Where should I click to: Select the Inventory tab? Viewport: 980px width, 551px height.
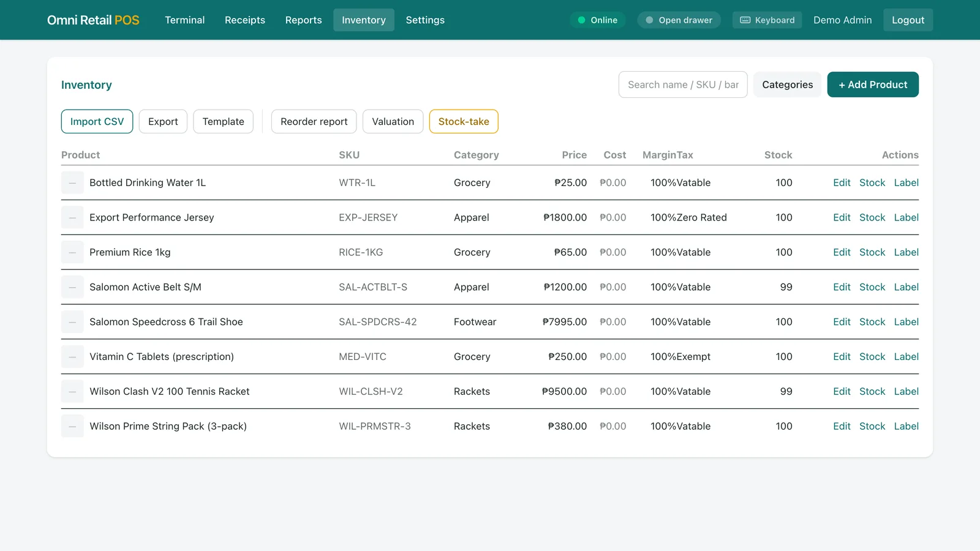click(364, 20)
